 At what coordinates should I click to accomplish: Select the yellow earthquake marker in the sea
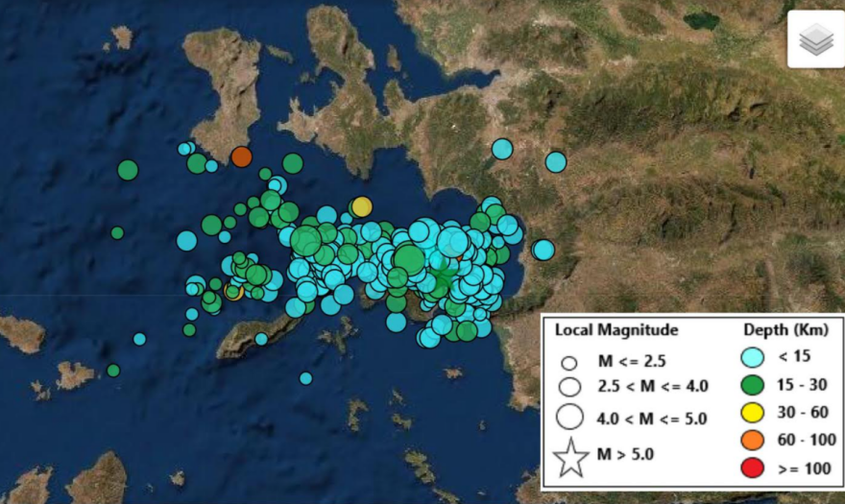coord(362,206)
